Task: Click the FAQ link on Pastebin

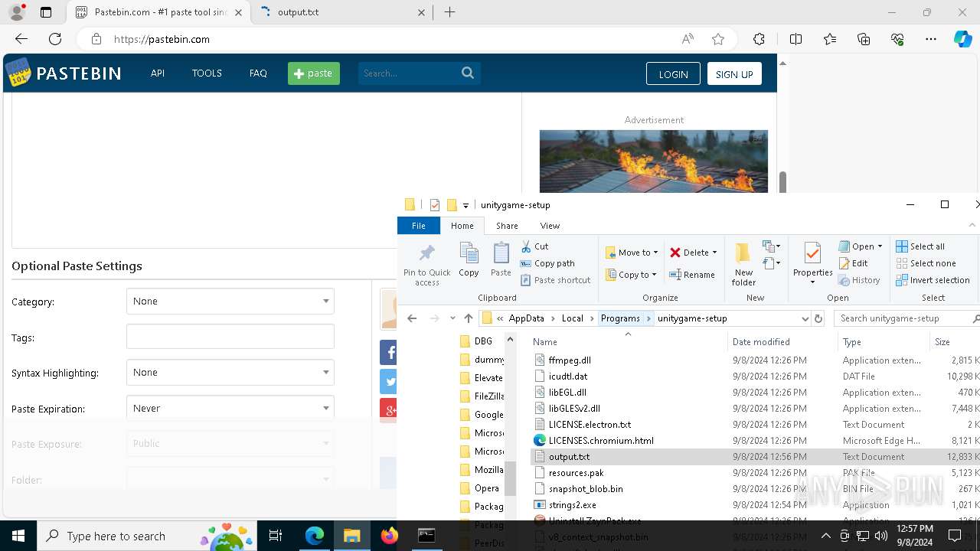Action: (258, 73)
